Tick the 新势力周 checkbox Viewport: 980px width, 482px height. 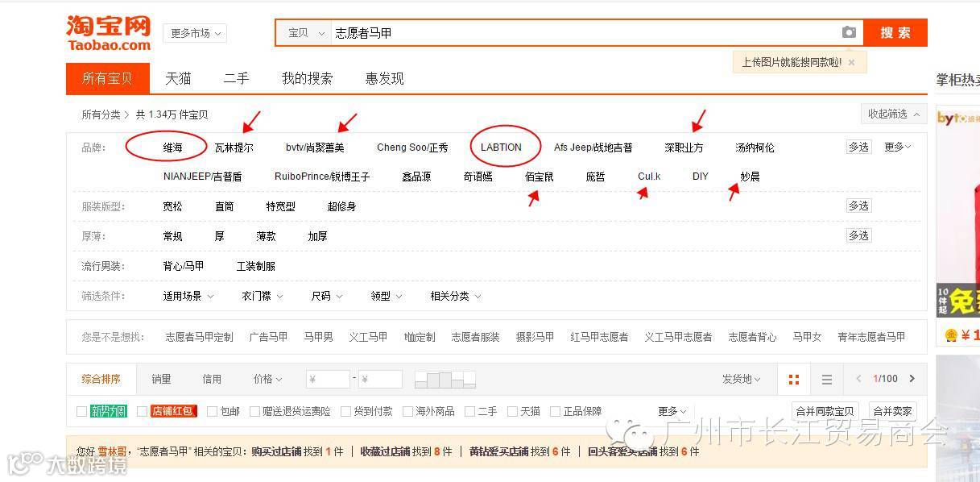pyautogui.click(x=81, y=411)
